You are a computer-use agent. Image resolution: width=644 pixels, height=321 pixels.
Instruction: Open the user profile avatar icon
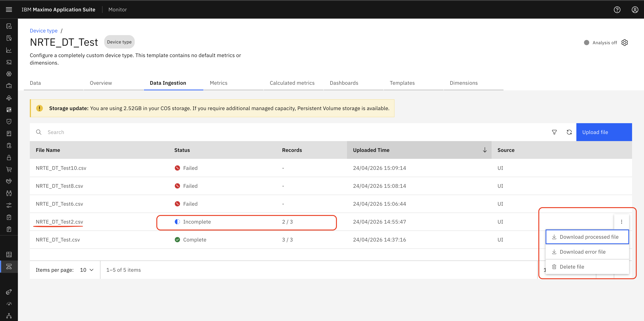click(x=635, y=10)
